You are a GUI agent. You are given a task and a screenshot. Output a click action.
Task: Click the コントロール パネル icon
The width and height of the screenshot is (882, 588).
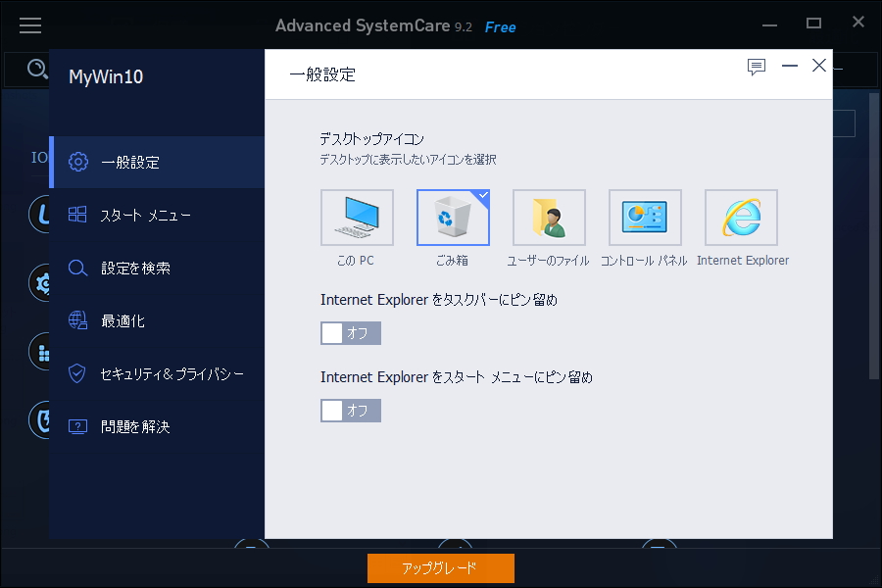tap(645, 218)
